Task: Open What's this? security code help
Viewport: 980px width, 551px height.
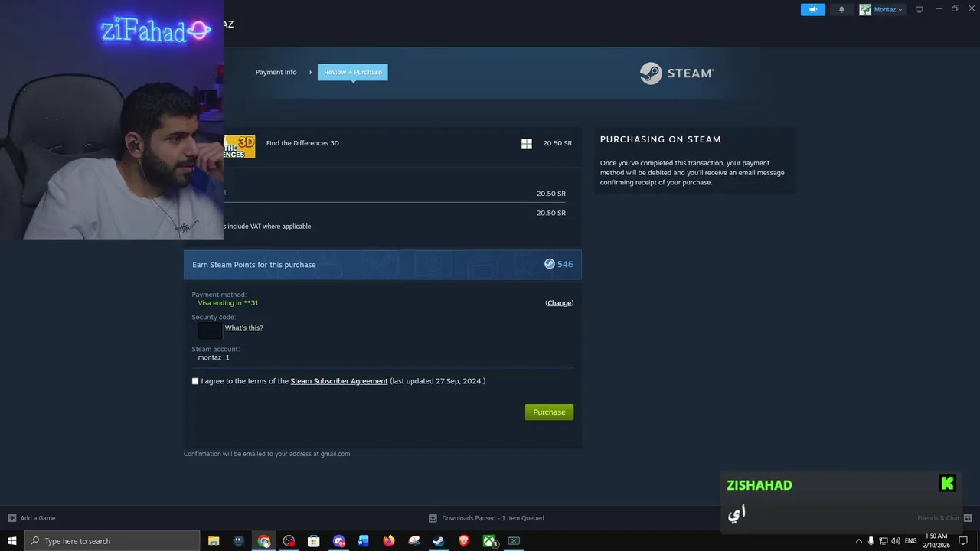Action: (x=243, y=328)
